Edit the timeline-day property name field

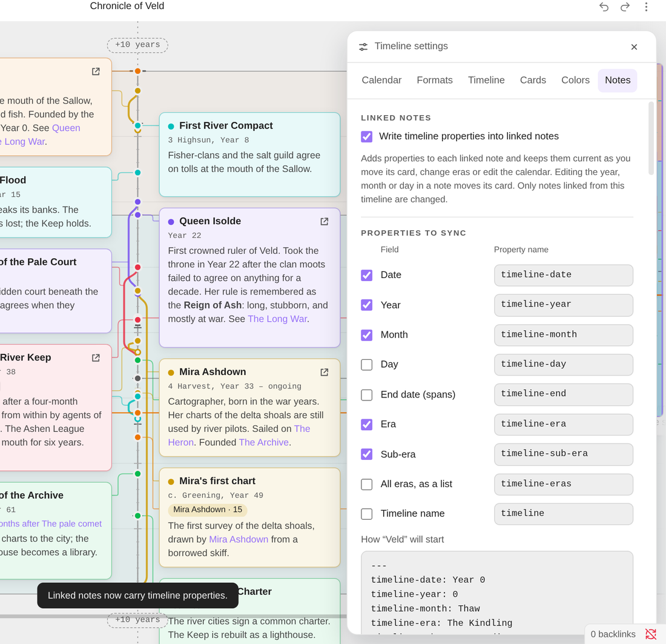coord(563,364)
